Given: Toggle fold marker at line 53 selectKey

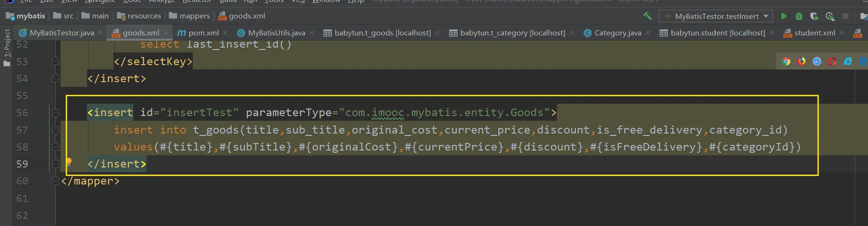Looking at the screenshot, I should coord(55,61).
